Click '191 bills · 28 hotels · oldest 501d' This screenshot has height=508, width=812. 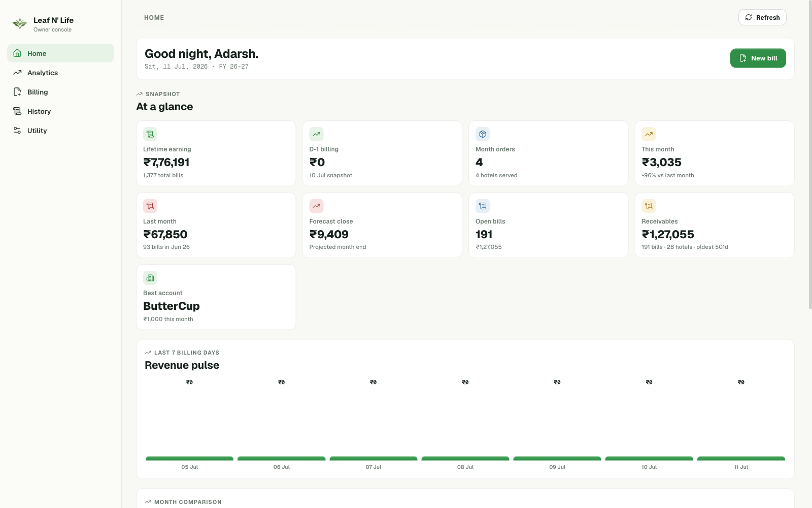click(685, 247)
